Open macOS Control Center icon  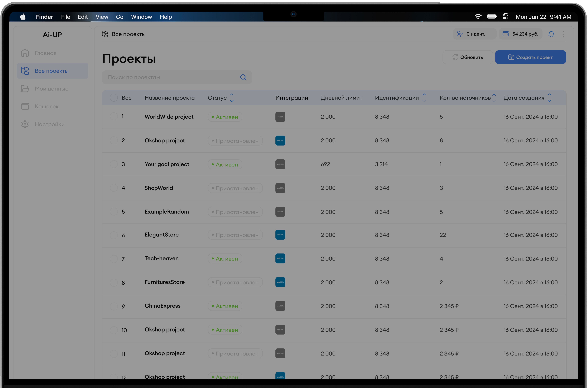(x=505, y=17)
